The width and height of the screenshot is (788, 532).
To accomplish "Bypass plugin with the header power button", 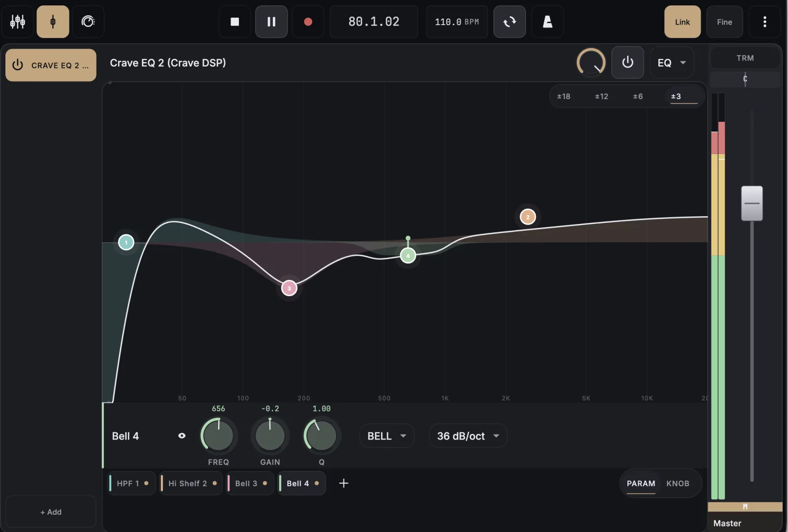I will (x=627, y=63).
